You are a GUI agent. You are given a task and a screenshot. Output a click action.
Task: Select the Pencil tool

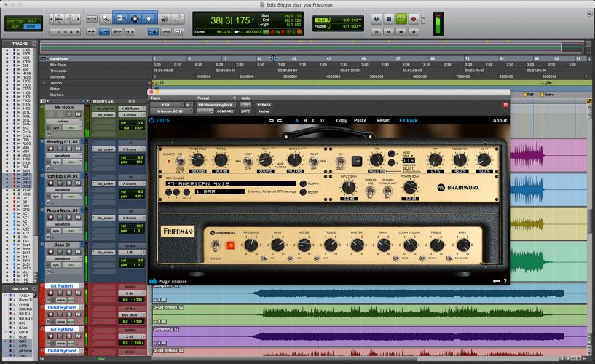pos(178,18)
